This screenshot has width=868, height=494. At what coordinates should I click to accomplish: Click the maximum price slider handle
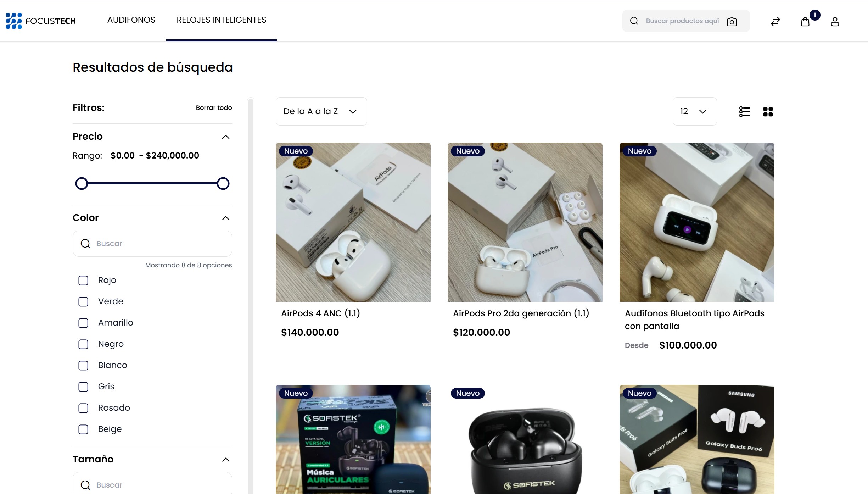point(223,183)
